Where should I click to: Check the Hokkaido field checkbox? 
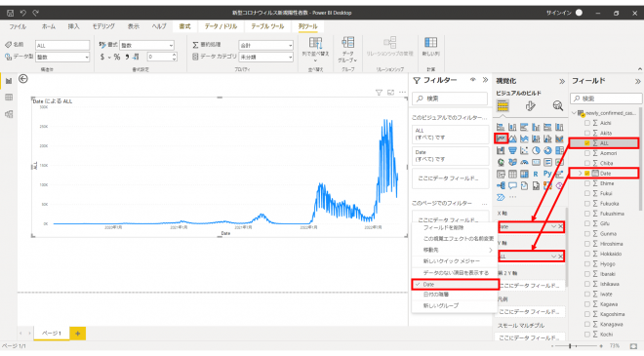587,254
